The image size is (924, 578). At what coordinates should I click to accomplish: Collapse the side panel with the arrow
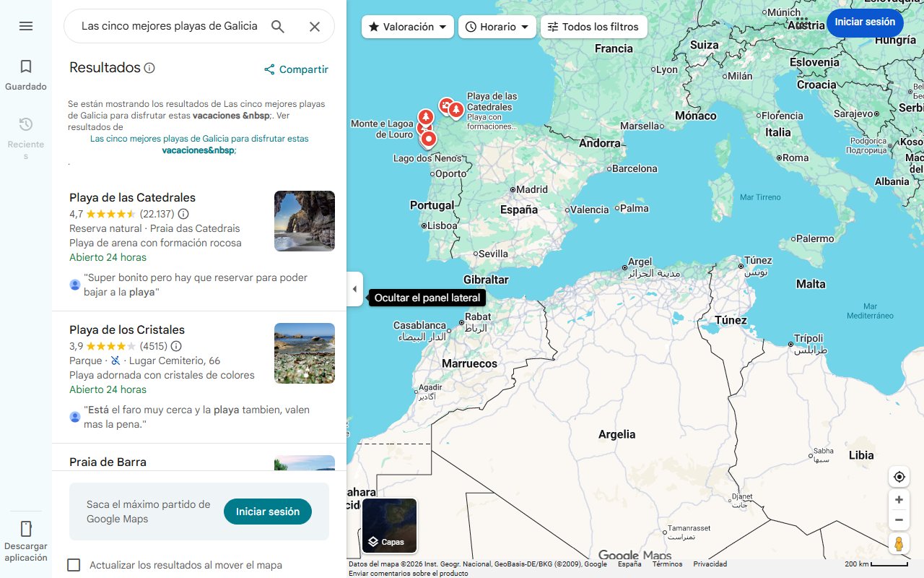pyautogui.click(x=354, y=288)
